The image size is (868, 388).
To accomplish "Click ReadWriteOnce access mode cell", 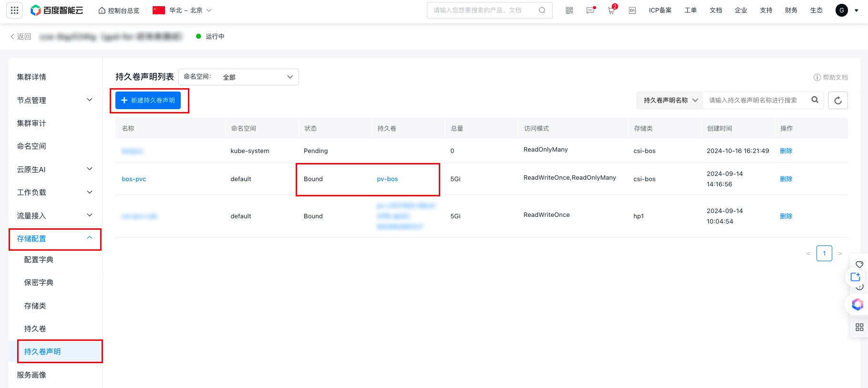I will [x=547, y=215].
